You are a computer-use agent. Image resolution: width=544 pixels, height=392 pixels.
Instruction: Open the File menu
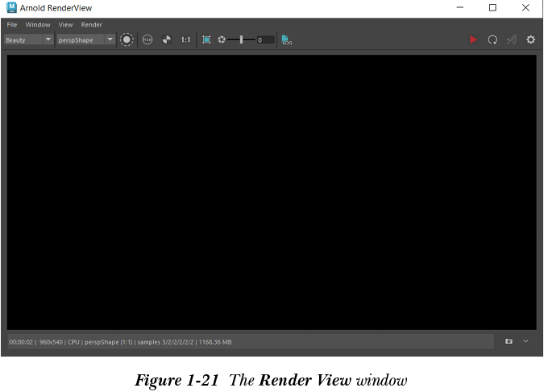coord(12,25)
